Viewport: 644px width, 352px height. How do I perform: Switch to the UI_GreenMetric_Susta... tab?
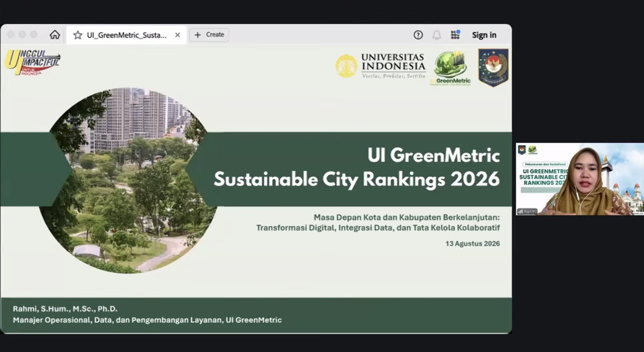(x=126, y=35)
